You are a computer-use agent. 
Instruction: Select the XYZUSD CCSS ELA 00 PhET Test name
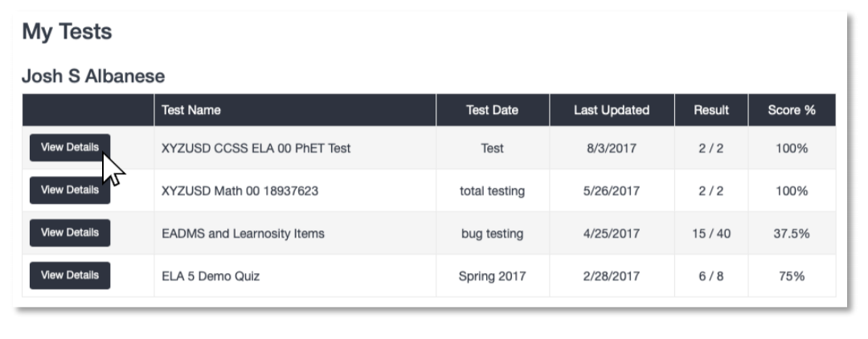(256, 148)
